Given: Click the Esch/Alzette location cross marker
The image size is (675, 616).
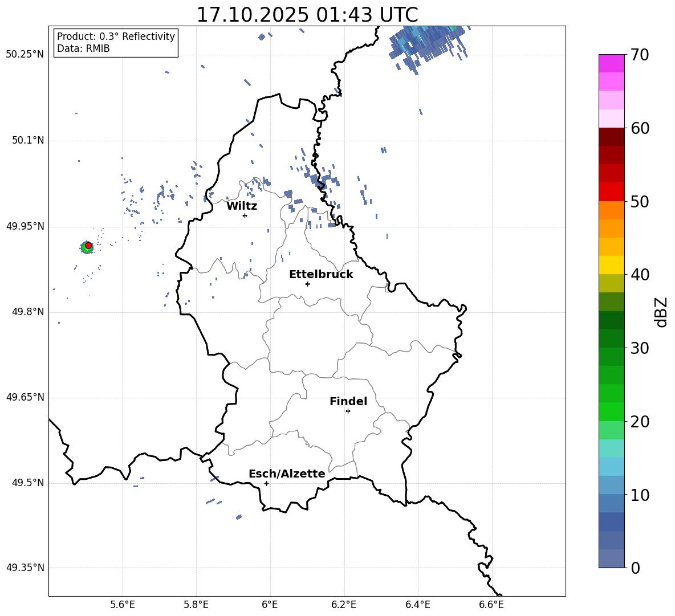Looking at the screenshot, I should click(266, 483).
